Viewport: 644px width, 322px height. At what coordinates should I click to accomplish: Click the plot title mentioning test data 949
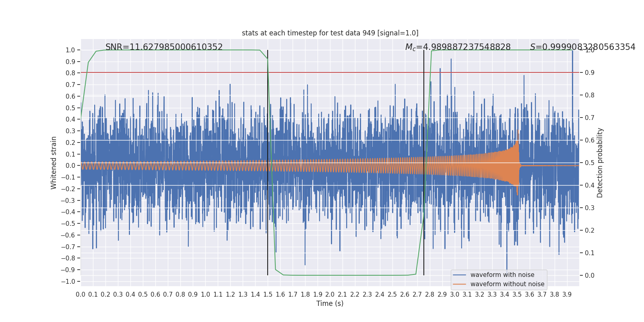pos(330,33)
